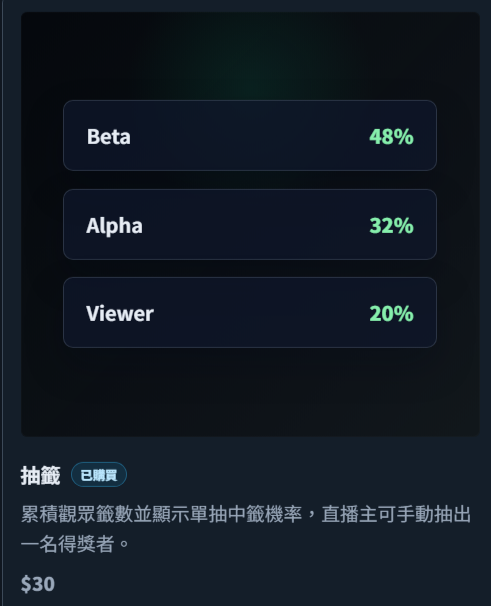Image resolution: width=491 pixels, height=606 pixels.
Task: Click the Beta entry row
Action: [x=250, y=136]
